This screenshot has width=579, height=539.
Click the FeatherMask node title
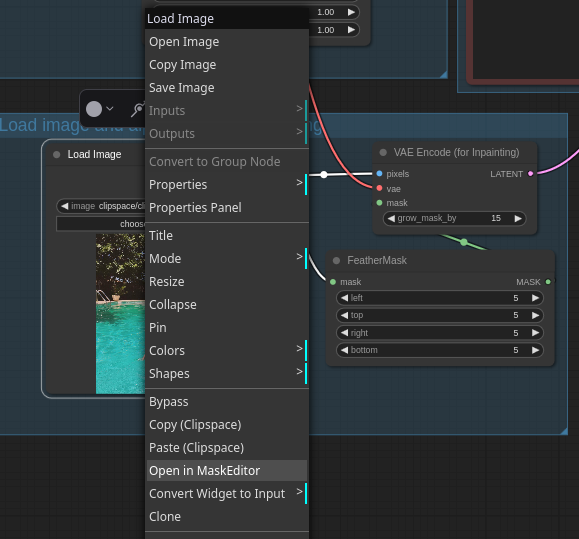click(x=377, y=261)
